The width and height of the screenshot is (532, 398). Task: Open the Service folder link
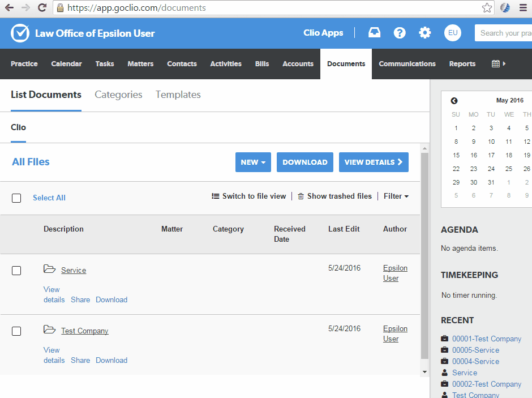click(x=74, y=271)
